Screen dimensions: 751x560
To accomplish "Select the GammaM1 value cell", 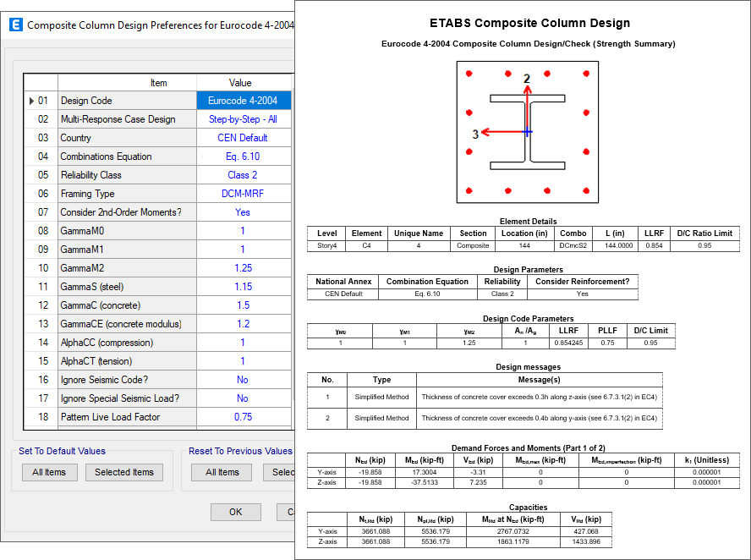I will coord(244,250).
